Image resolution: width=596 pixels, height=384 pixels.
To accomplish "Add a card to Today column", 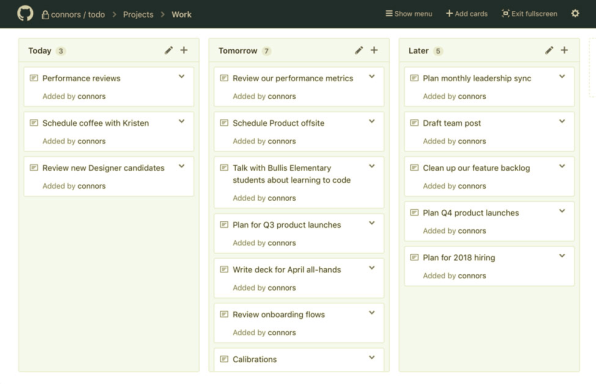I will coord(184,50).
